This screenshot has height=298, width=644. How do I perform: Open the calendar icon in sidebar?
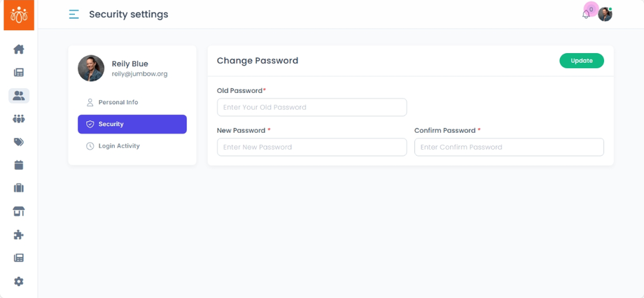19,165
